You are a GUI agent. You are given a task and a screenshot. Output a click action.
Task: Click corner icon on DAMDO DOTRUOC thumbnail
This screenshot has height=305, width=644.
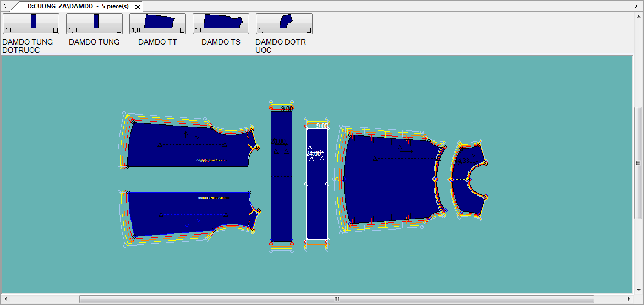(x=308, y=30)
